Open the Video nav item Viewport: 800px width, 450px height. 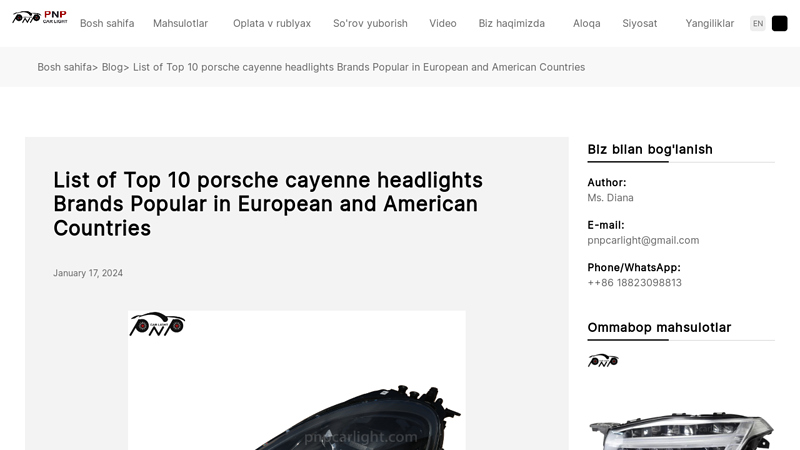click(x=443, y=23)
